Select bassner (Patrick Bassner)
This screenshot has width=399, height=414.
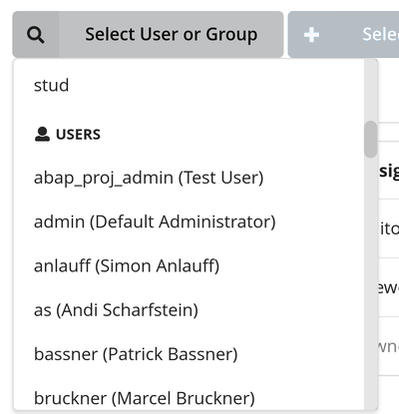189,354
